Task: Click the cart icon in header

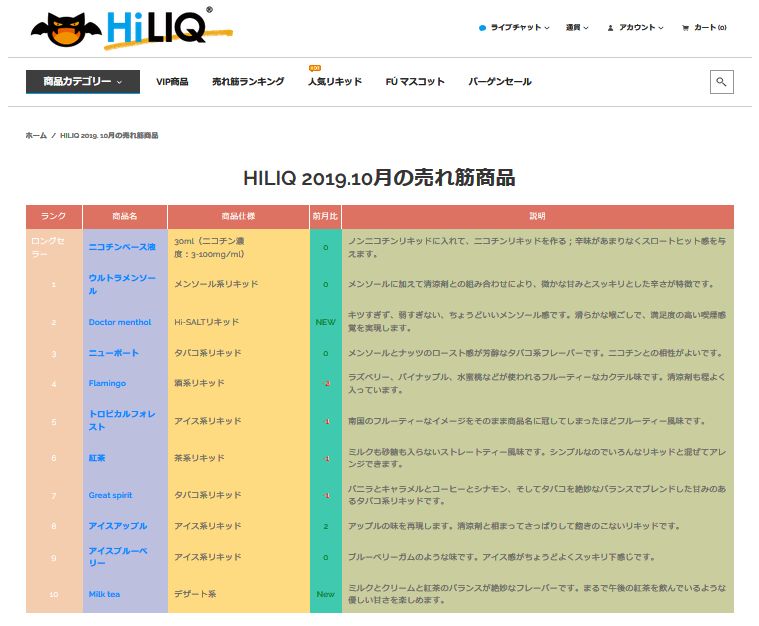Action: (x=686, y=28)
